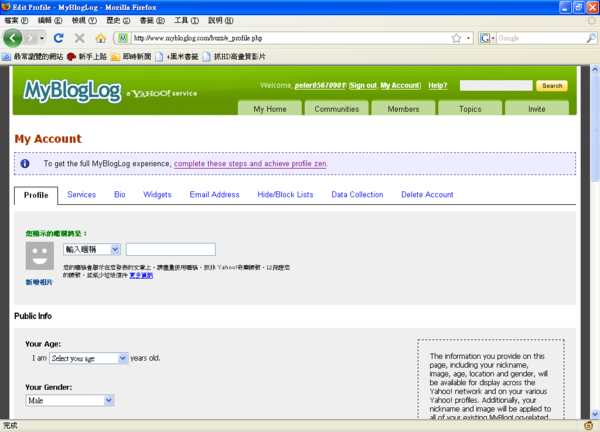Open the Communities tab
The height and width of the screenshot is (432, 600).
pos(336,109)
